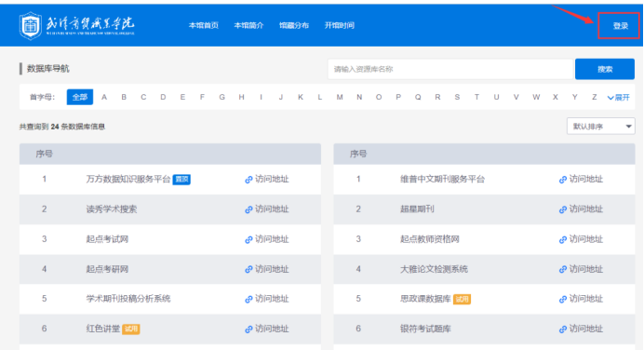The height and width of the screenshot is (350, 644).
Task: Click 序号 header of left table
Action: (44, 154)
